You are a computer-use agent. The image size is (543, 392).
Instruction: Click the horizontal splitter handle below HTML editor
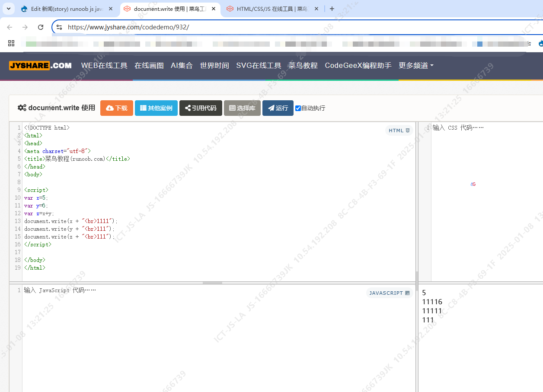(212, 283)
